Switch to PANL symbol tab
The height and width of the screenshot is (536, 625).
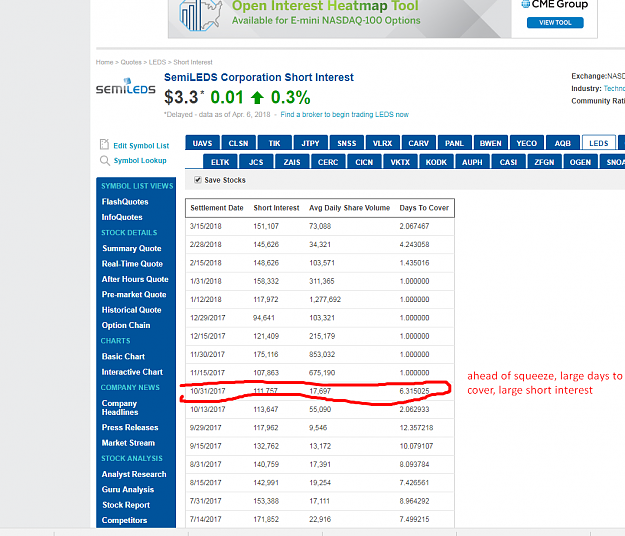pyautogui.click(x=454, y=143)
